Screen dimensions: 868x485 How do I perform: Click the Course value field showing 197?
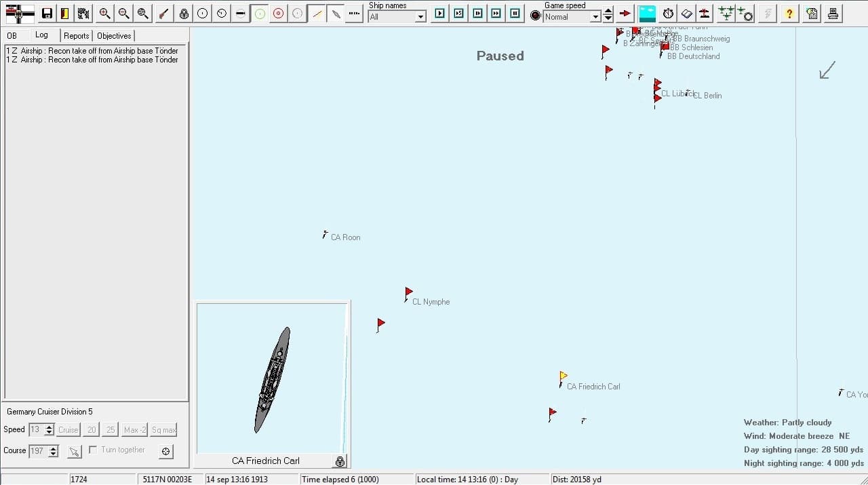[x=39, y=451]
